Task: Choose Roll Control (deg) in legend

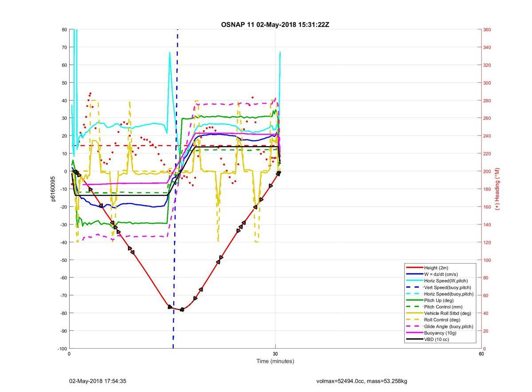Action: pyautogui.click(x=442, y=320)
